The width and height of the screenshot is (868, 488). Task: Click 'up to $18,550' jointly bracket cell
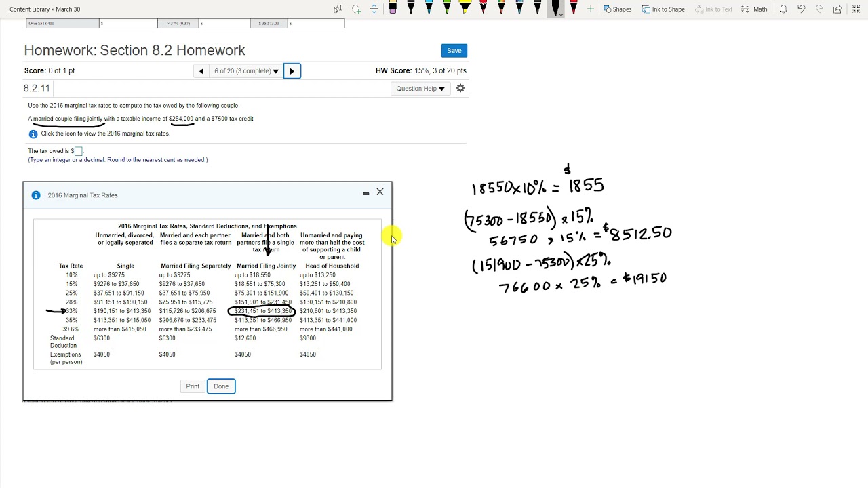pyautogui.click(x=252, y=275)
